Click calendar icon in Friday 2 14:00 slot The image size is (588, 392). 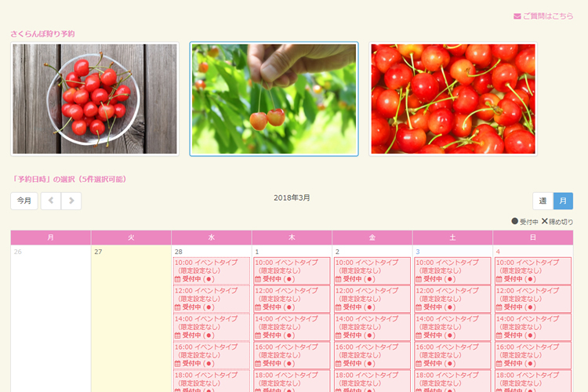(x=339, y=336)
